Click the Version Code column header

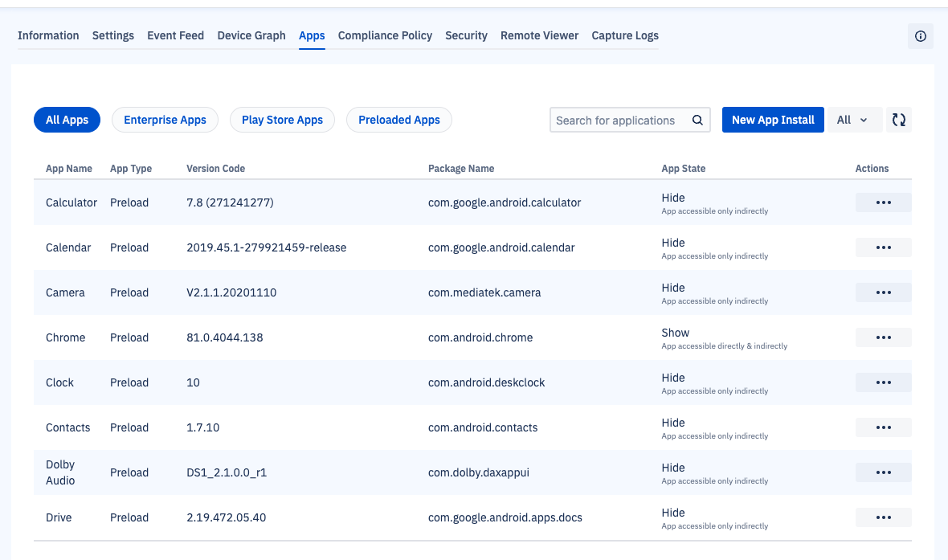216,169
